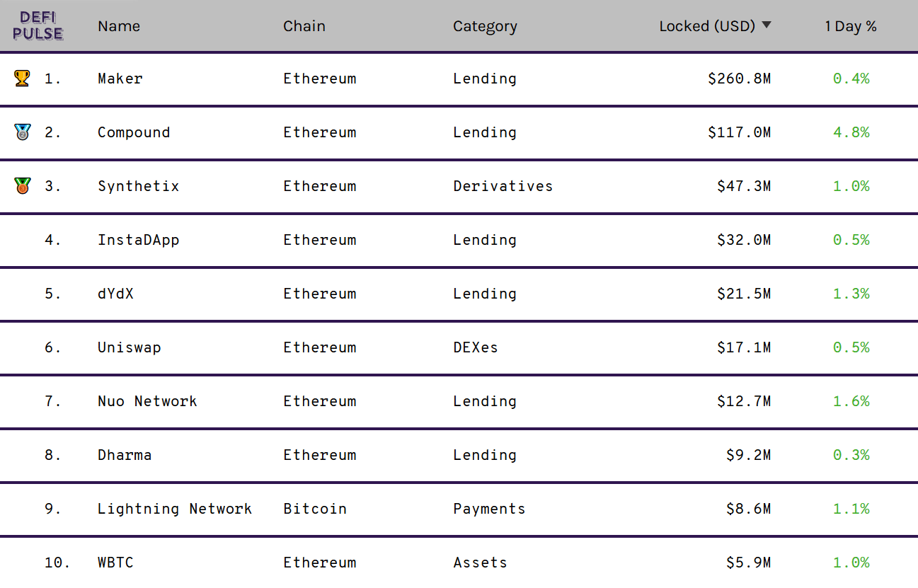This screenshot has height=588, width=918.
Task: Click Maker's $260.8M locked value
Action: tap(739, 79)
